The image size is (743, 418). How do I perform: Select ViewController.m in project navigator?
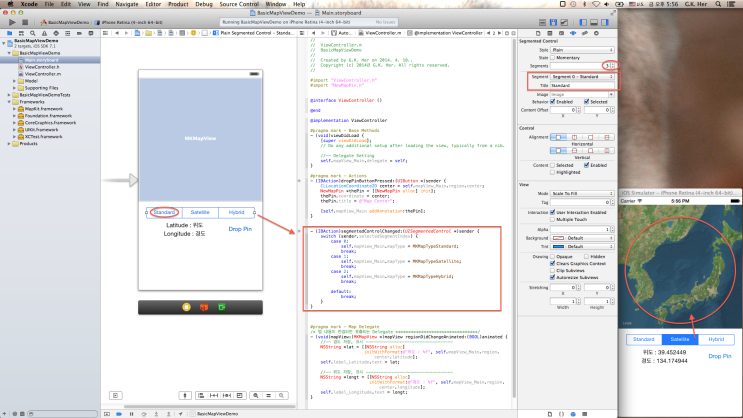pos(41,74)
